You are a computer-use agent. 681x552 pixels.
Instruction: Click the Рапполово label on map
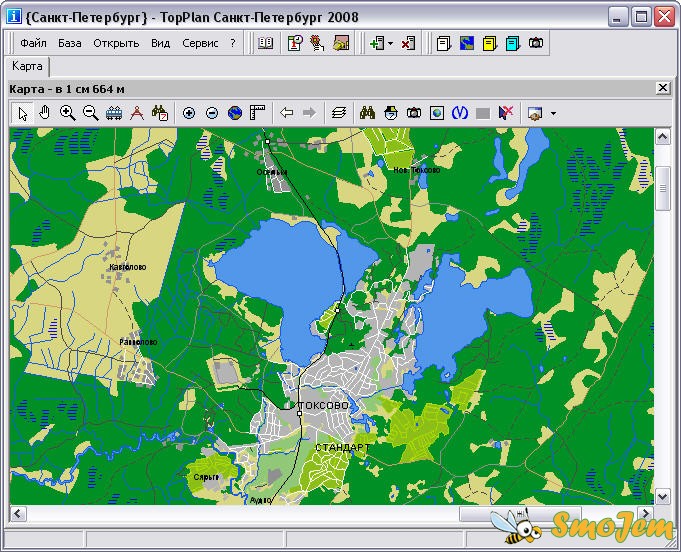[x=138, y=342]
